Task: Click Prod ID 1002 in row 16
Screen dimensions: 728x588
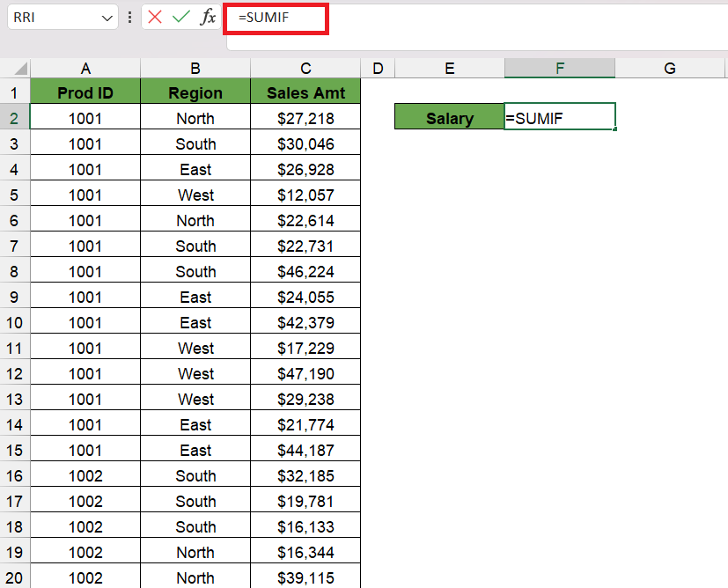Action: click(85, 475)
